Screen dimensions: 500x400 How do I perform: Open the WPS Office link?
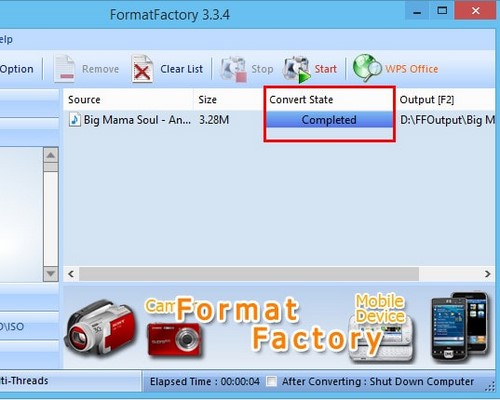[412, 69]
